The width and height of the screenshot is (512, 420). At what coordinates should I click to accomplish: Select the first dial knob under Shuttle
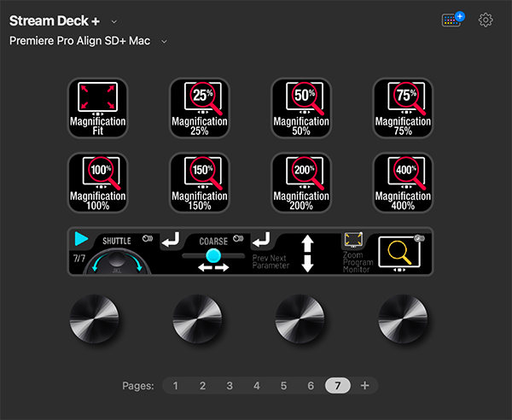click(95, 318)
